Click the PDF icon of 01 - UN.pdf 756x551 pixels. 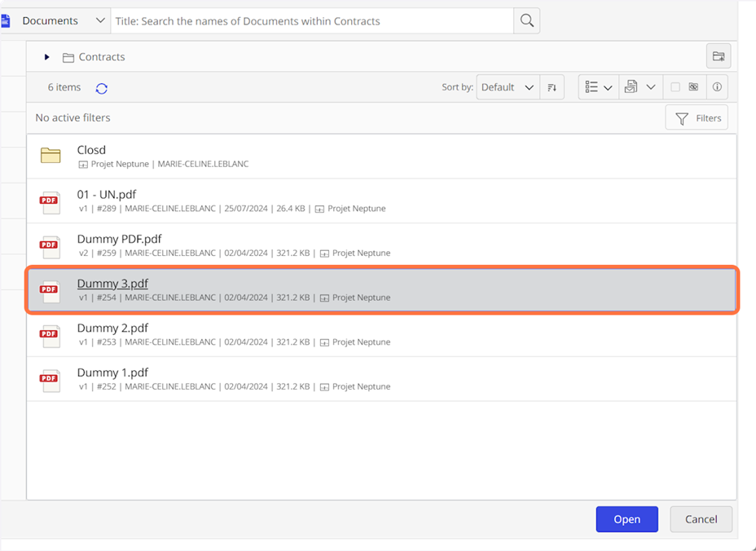(x=51, y=201)
